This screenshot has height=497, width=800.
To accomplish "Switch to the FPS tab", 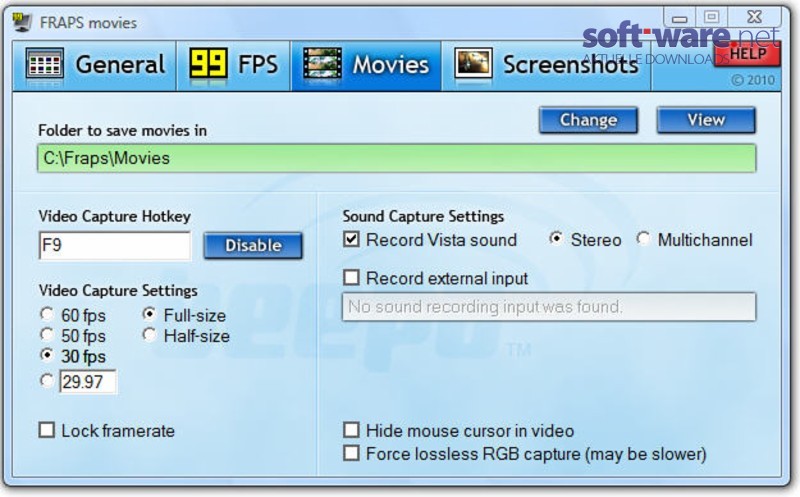I will [234, 65].
